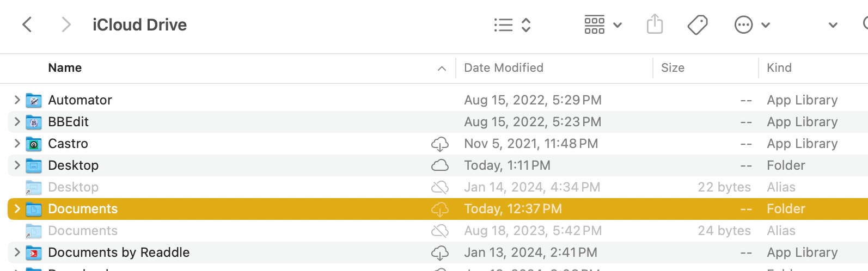Image resolution: width=868 pixels, height=271 pixels.
Task: Select the Automator row name
Action: [x=80, y=100]
